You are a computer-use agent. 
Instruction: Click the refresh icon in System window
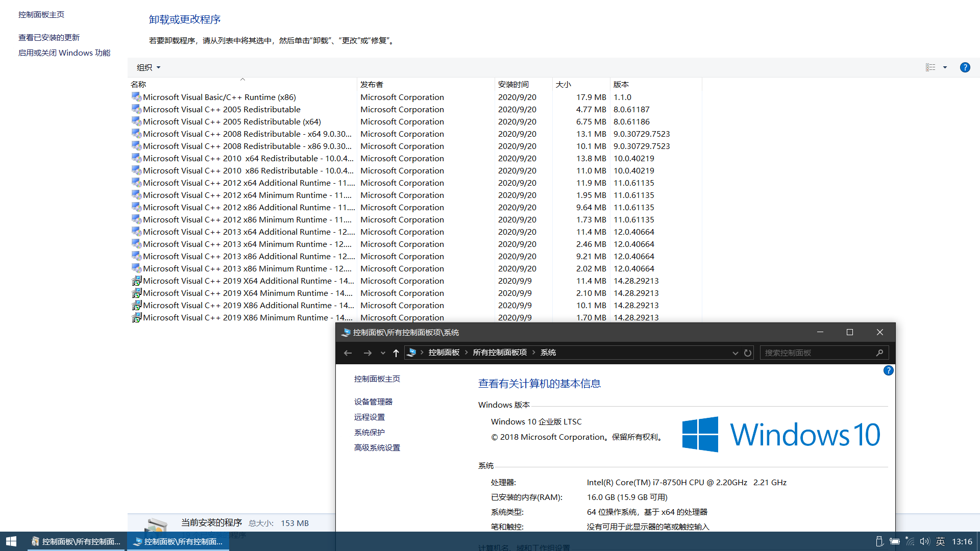tap(748, 353)
